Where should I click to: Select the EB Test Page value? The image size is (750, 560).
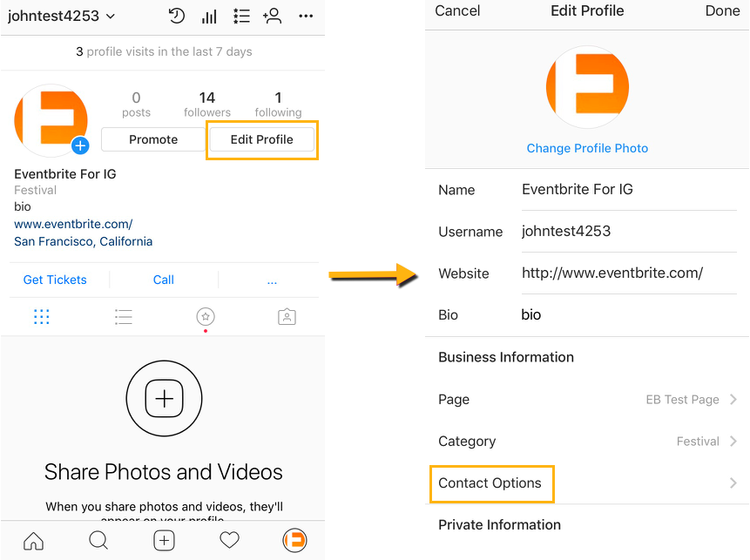(683, 400)
